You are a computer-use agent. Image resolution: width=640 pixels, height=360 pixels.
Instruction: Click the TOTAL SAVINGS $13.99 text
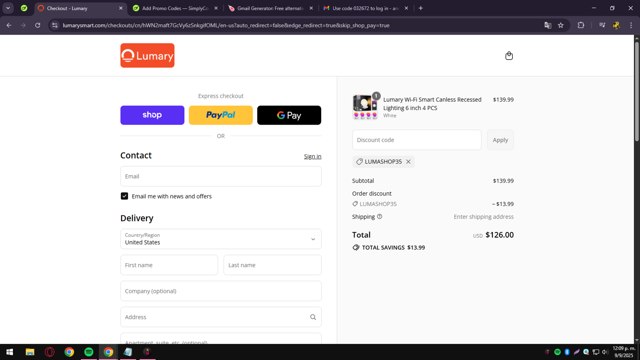click(x=393, y=248)
